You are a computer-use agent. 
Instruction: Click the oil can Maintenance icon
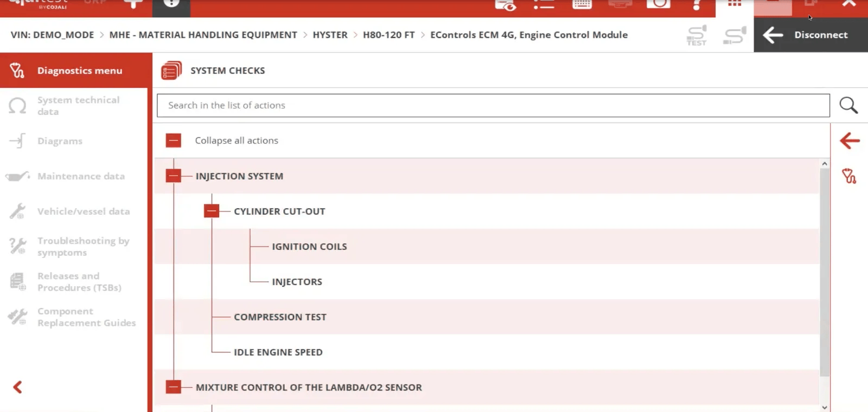click(17, 176)
